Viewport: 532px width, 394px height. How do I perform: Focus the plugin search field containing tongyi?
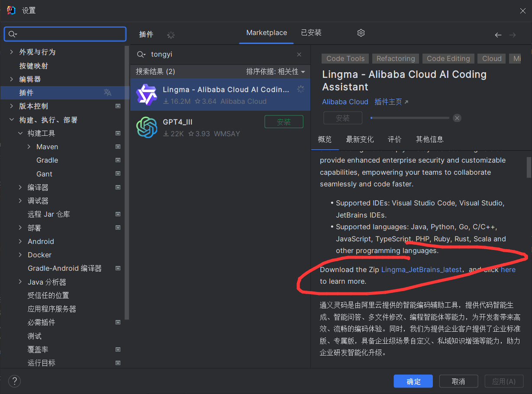click(x=221, y=54)
